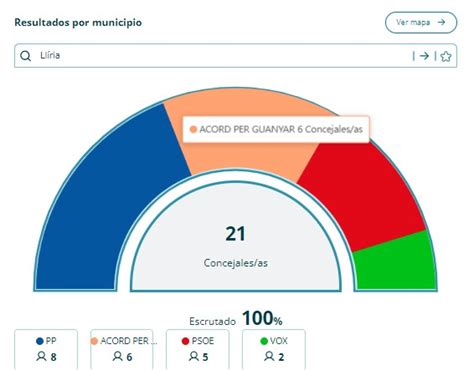Click the VOX councillor person icon
This screenshot has width=474, height=370.
tap(269, 356)
